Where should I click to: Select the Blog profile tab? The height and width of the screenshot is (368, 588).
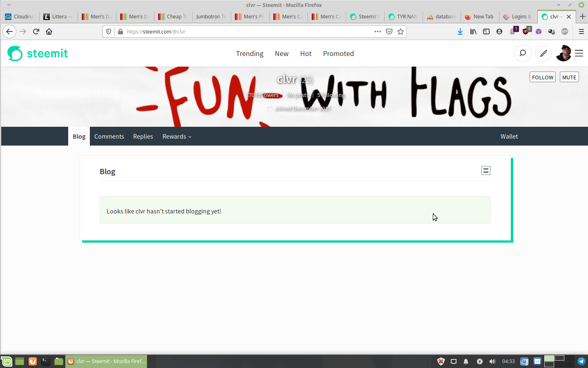(x=79, y=136)
